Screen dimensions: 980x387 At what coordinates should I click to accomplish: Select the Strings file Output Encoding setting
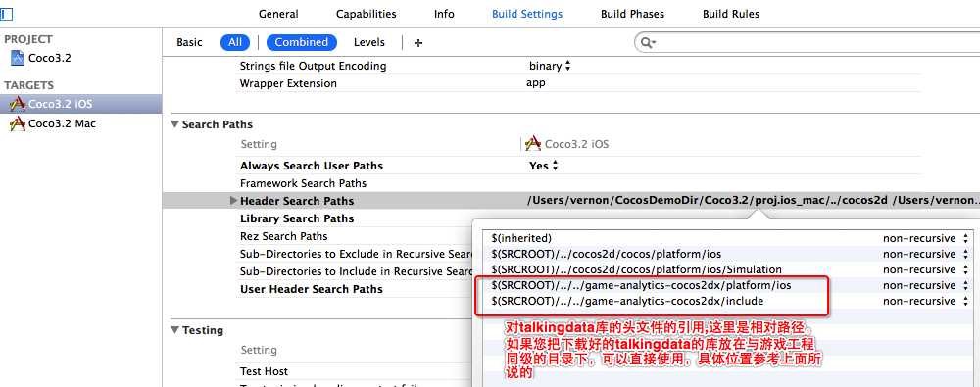[314, 66]
